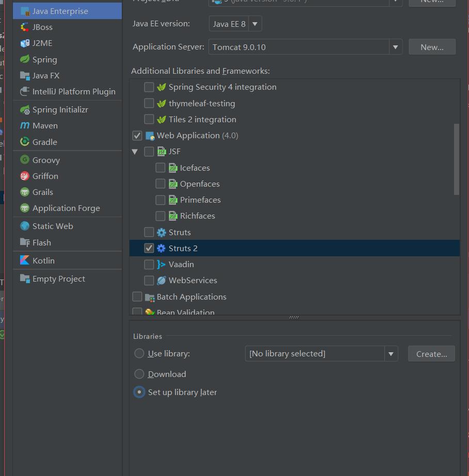The height and width of the screenshot is (476, 469).
Task: Switch to Maven project type
Action: (68, 126)
